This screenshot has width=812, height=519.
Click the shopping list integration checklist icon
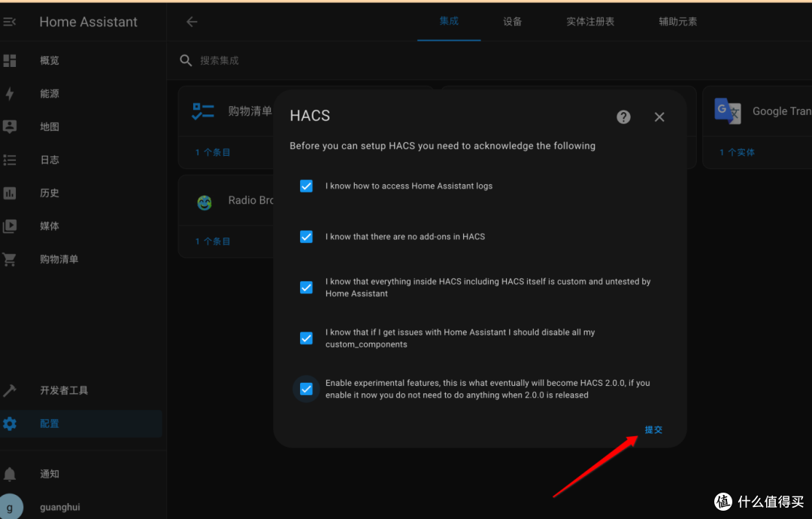(x=203, y=111)
